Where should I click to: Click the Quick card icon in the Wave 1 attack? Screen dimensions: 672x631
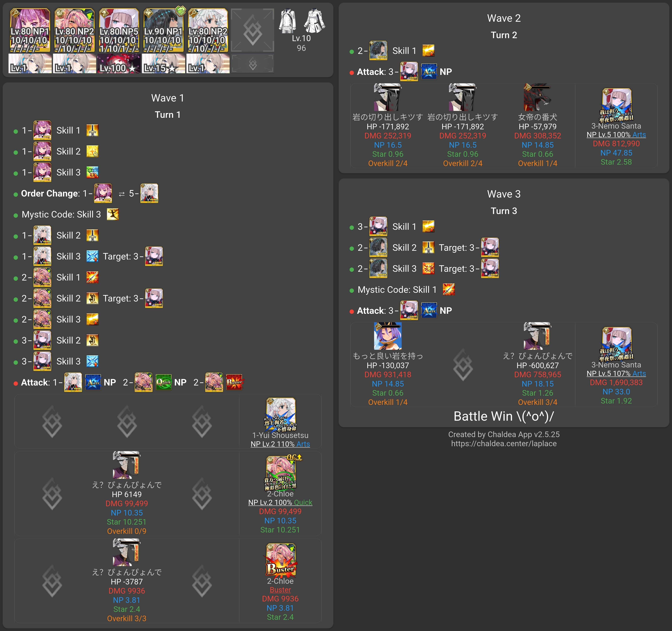click(x=164, y=382)
